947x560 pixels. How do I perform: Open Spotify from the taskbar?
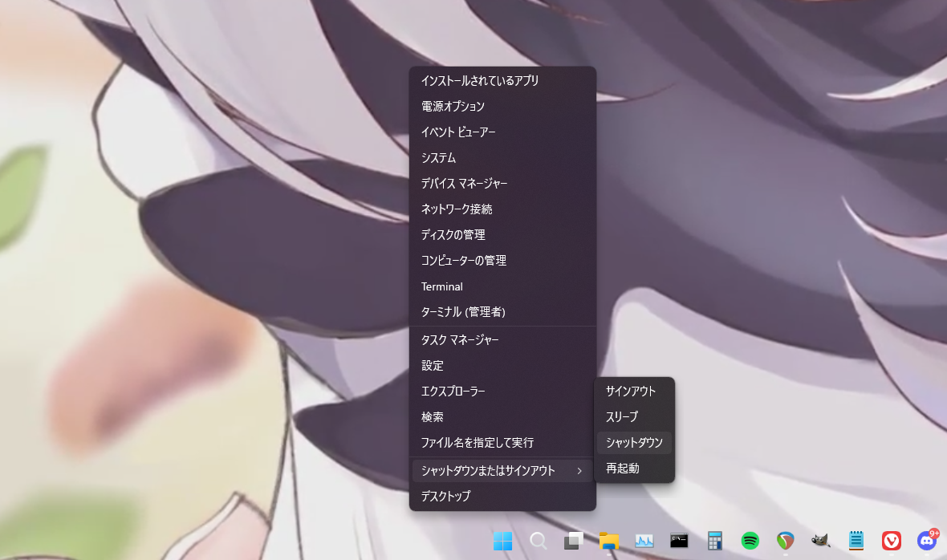pos(750,541)
